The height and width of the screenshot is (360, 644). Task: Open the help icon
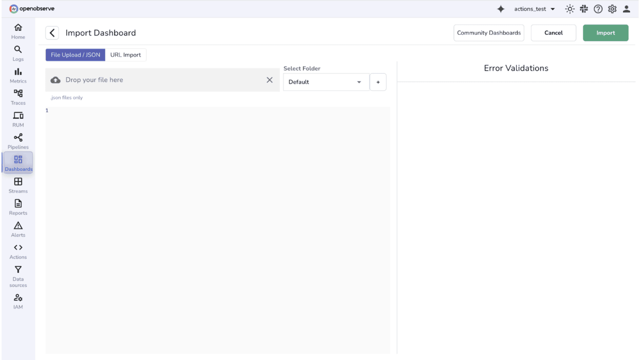pyautogui.click(x=598, y=9)
